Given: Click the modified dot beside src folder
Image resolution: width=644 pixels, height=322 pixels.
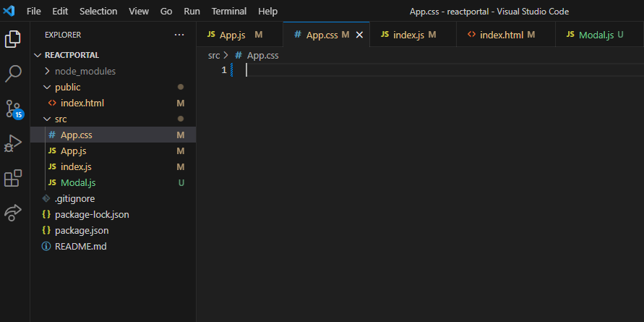Looking at the screenshot, I should click(180, 119).
